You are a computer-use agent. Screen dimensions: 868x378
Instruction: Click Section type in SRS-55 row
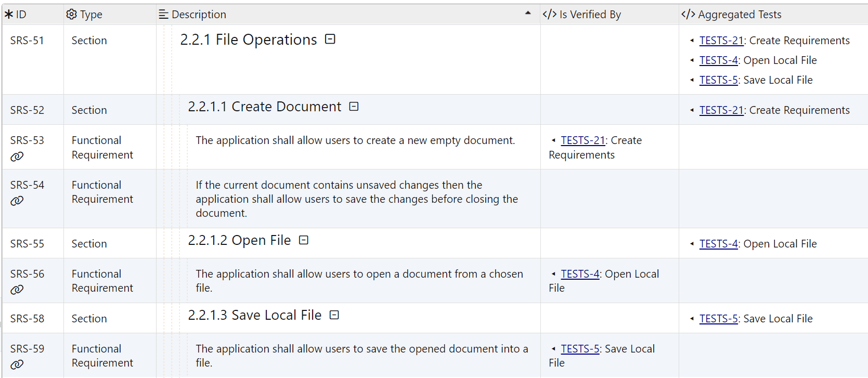(x=89, y=244)
